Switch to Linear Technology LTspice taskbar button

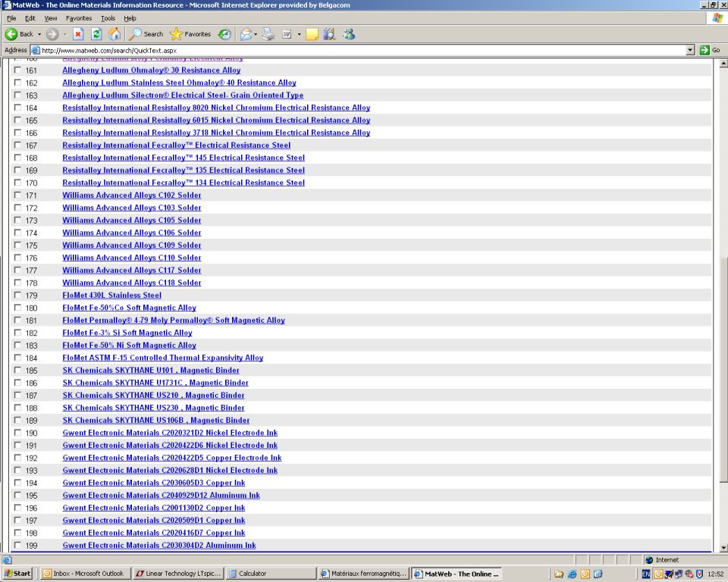[177, 574]
